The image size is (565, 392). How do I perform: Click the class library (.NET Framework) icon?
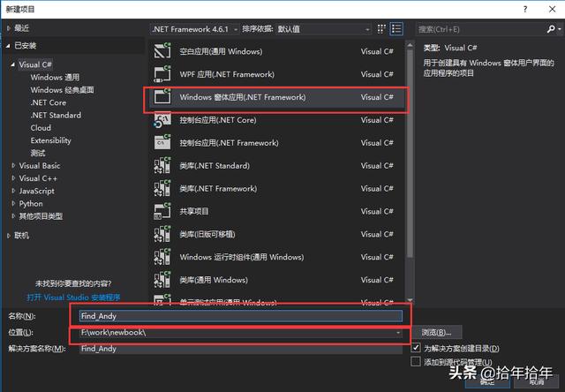(x=162, y=188)
